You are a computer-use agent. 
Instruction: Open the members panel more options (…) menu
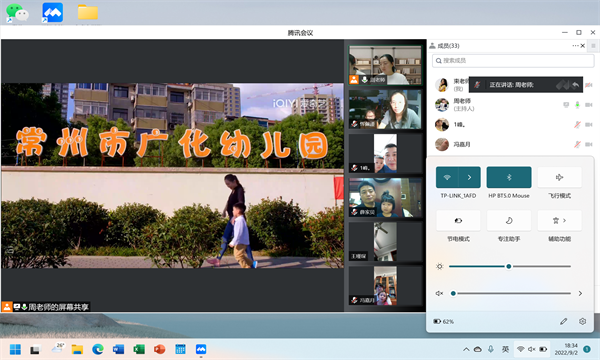coord(575,46)
